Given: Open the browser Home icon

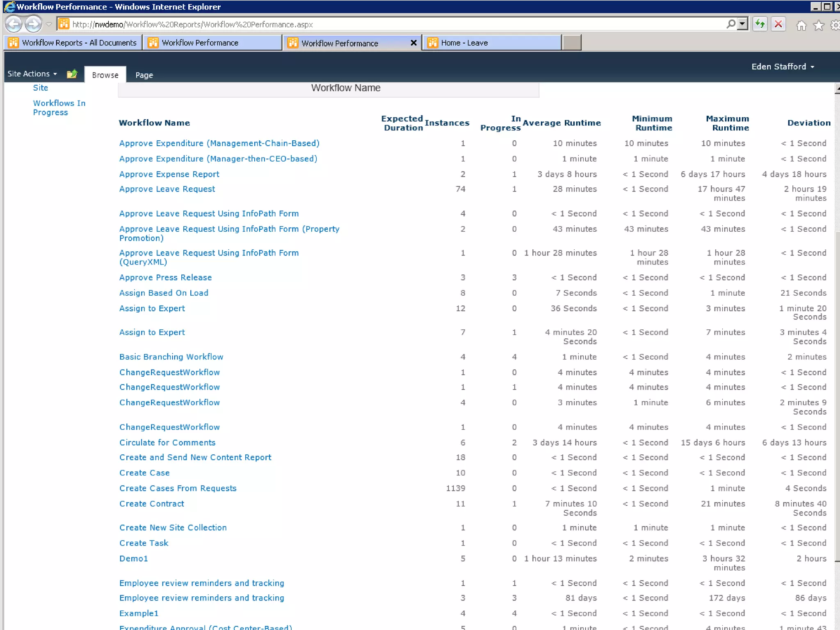Looking at the screenshot, I should [x=801, y=26].
